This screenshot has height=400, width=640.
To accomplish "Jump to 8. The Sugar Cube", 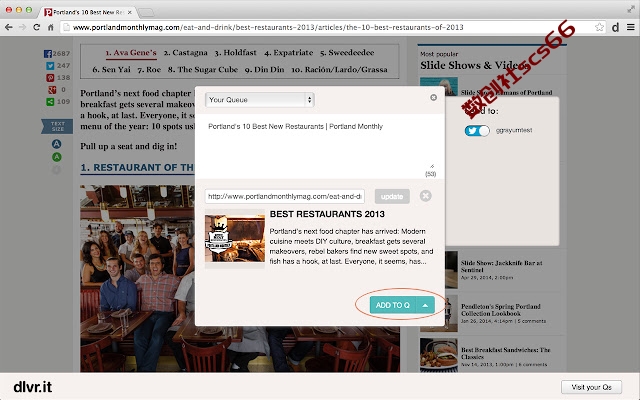I will point(203,69).
